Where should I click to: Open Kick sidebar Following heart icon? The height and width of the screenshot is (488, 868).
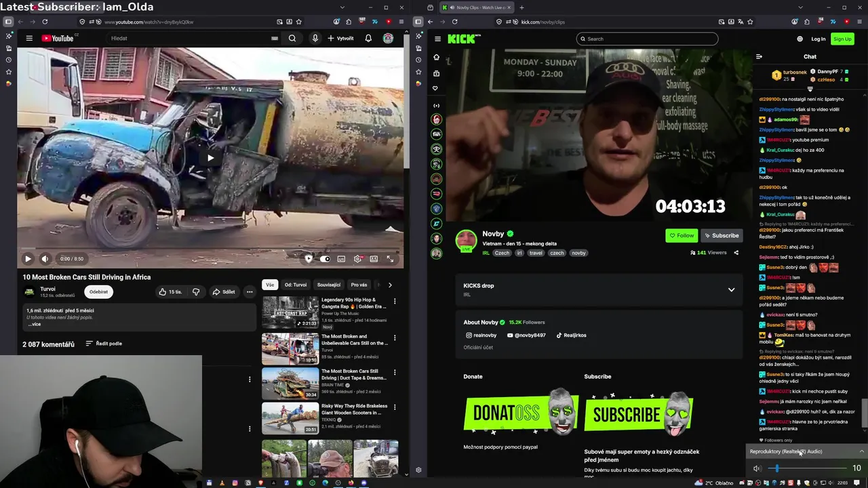click(x=437, y=88)
